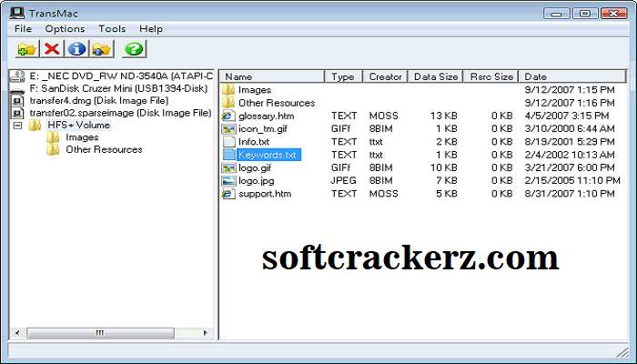Image resolution: width=637 pixels, height=364 pixels.
Task: Click the folder-up toolbar icon
Action: coord(102,49)
